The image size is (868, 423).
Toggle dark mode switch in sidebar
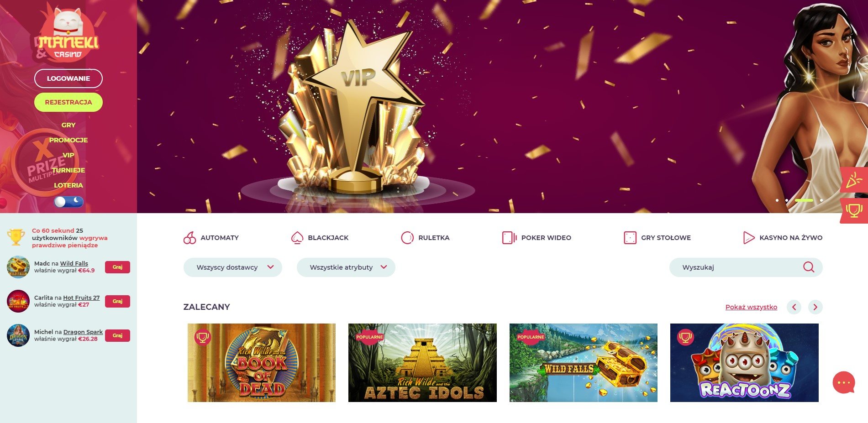pos(69,202)
